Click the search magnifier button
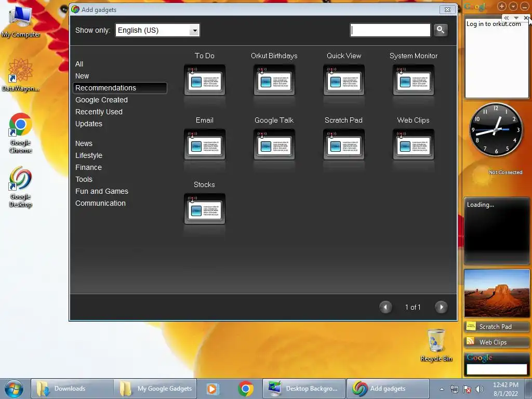The image size is (532, 399). pos(441,30)
